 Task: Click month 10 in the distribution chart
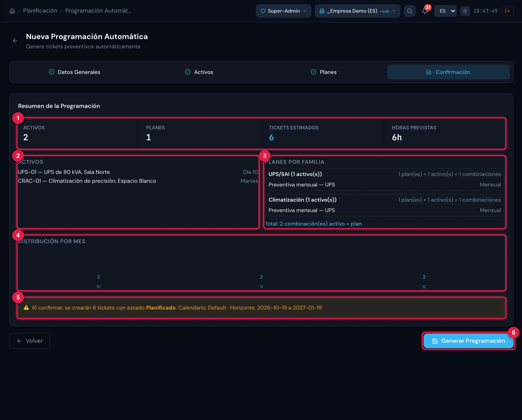[x=99, y=287]
